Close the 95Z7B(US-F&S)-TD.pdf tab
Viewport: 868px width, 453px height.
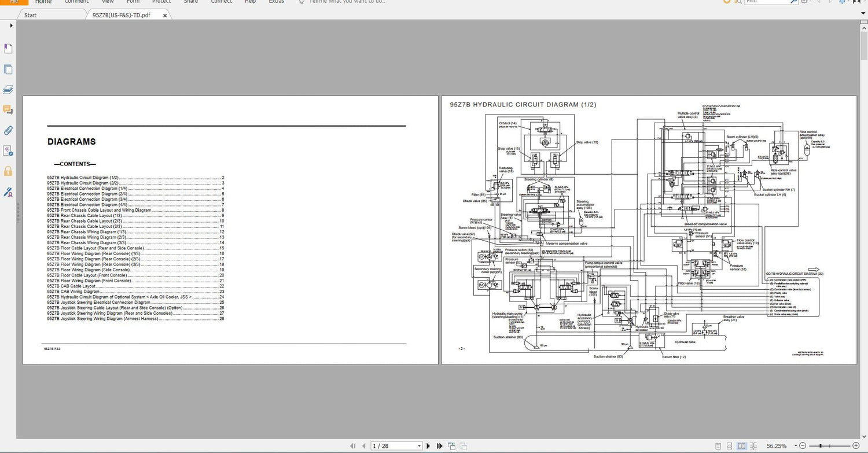click(x=165, y=16)
